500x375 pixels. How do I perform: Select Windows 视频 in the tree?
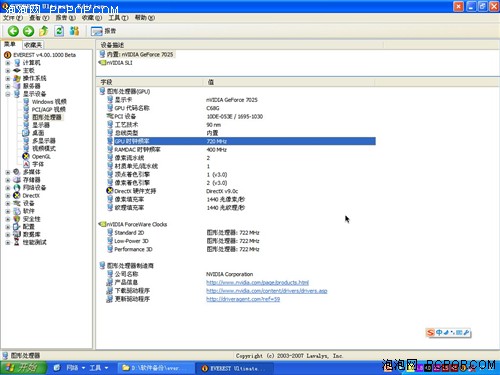[x=49, y=102]
